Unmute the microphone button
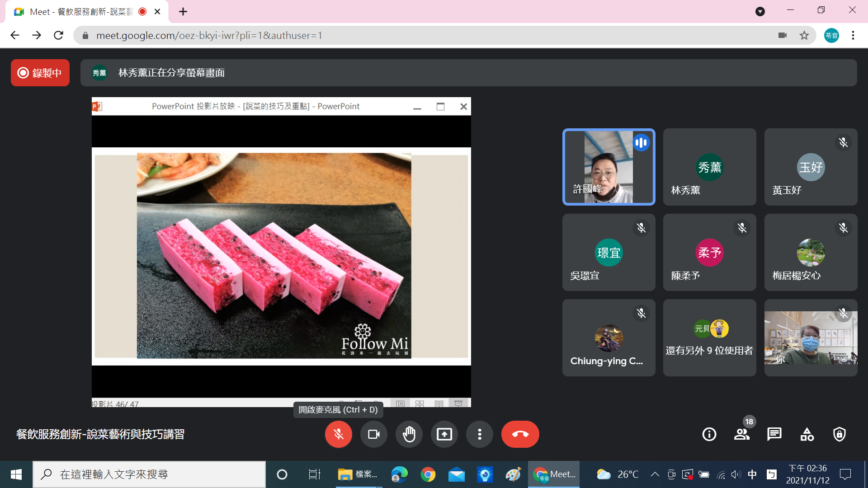868x488 pixels. click(x=338, y=434)
